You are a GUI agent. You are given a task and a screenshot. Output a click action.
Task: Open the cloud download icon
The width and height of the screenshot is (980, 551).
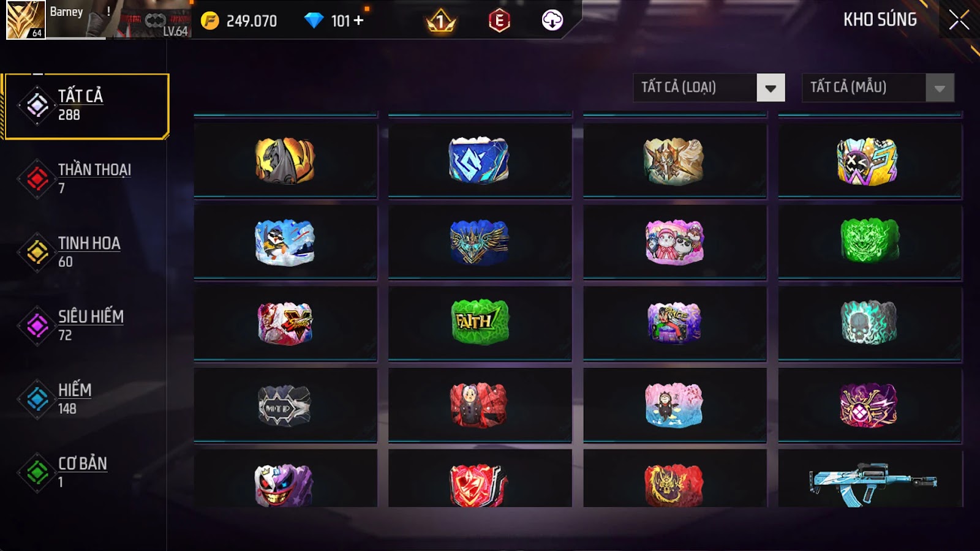pyautogui.click(x=552, y=20)
